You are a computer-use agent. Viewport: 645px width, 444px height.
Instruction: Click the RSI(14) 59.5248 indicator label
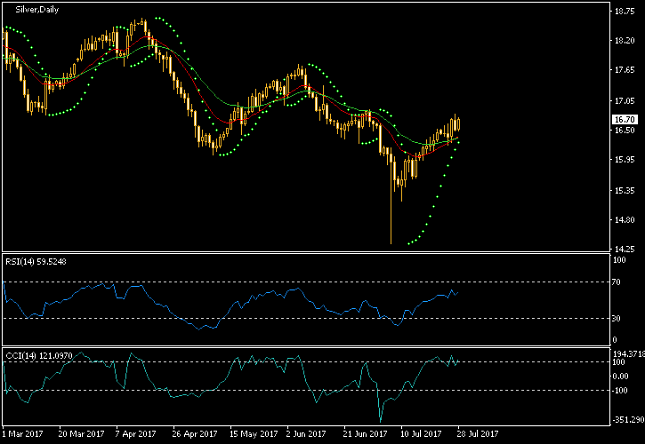[x=35, y=262]
